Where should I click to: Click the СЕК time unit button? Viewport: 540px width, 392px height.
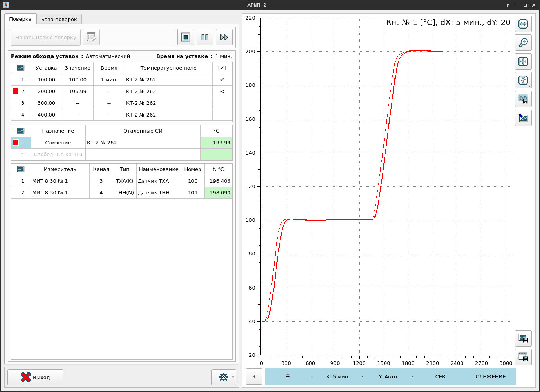[x=440, y=377]
